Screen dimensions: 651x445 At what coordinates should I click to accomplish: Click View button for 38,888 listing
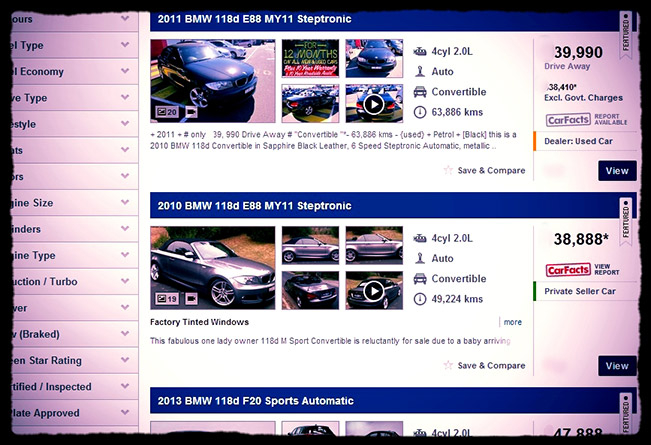pyautogui.click(x=617, y=366)
